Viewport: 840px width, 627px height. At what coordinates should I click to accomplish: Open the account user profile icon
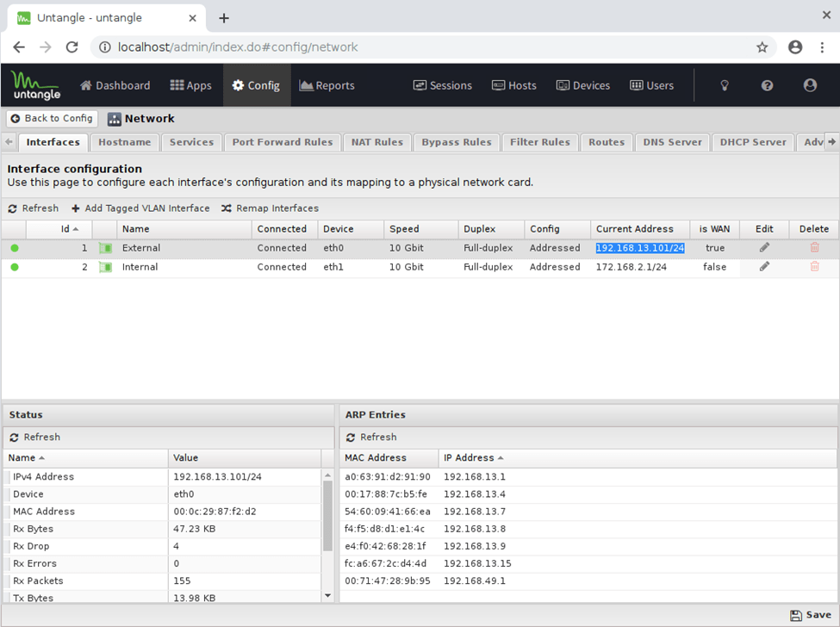[810, 85]
